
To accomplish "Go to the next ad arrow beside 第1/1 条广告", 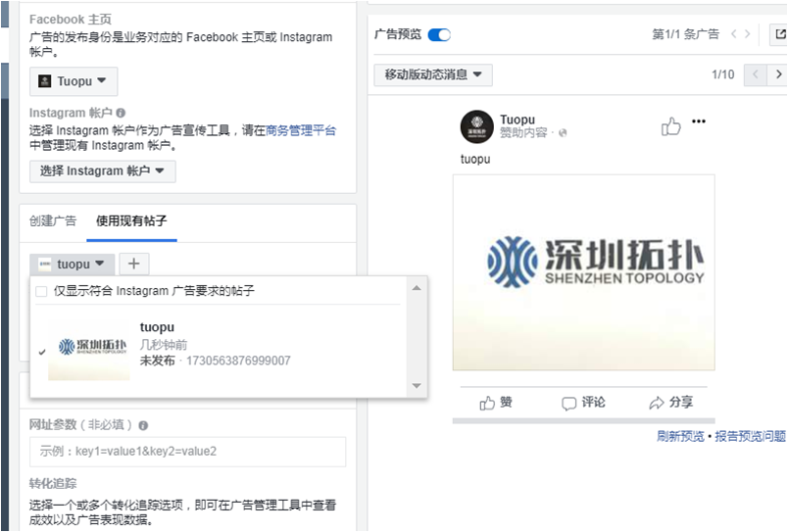I will coord(747,34).
